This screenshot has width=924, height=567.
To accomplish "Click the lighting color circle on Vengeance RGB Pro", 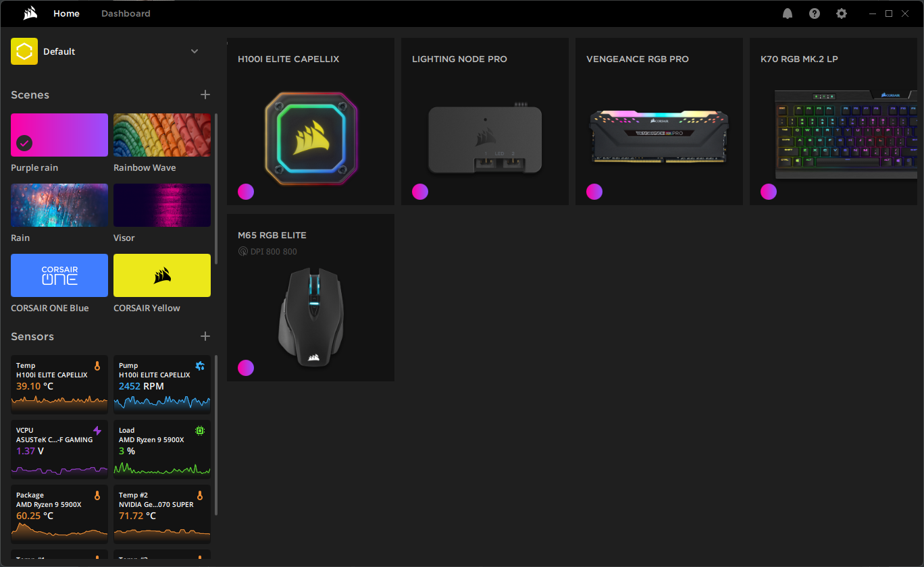I will pyautogui.click(x=594, y=192).
